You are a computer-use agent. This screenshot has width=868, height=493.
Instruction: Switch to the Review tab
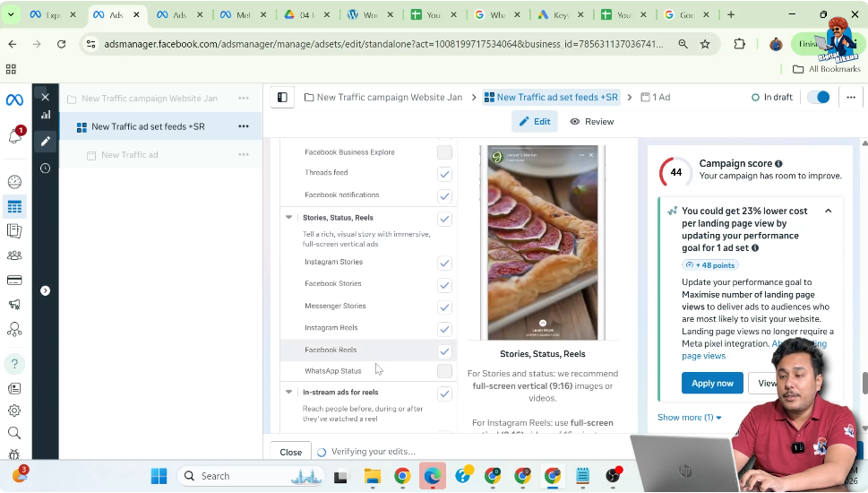(592, 122)
